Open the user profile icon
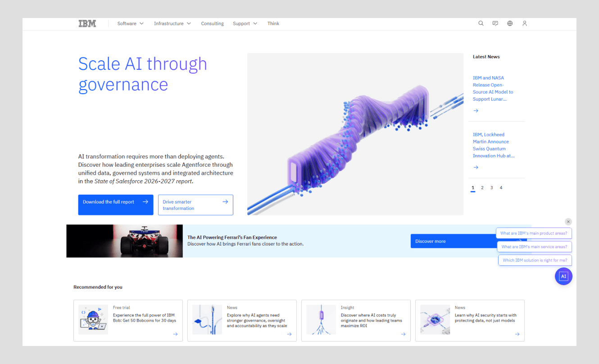 pyautogui.click(x=524, y=23)
